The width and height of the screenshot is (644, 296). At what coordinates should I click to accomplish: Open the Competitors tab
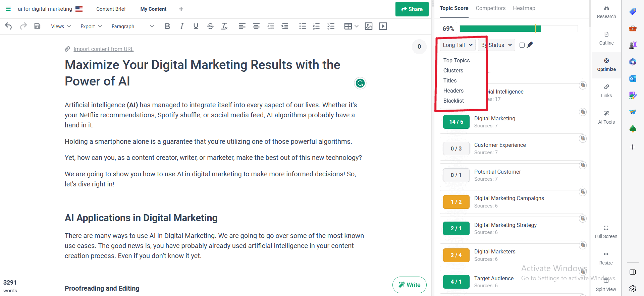(490, 8)
